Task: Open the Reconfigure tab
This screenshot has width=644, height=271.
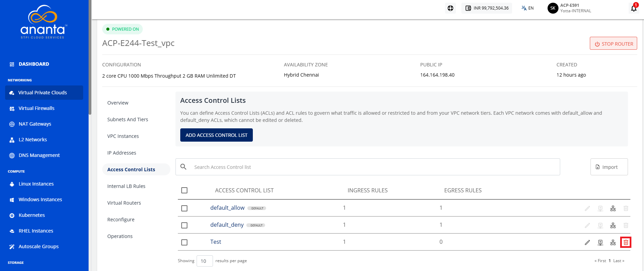Action: pos(121,220)
